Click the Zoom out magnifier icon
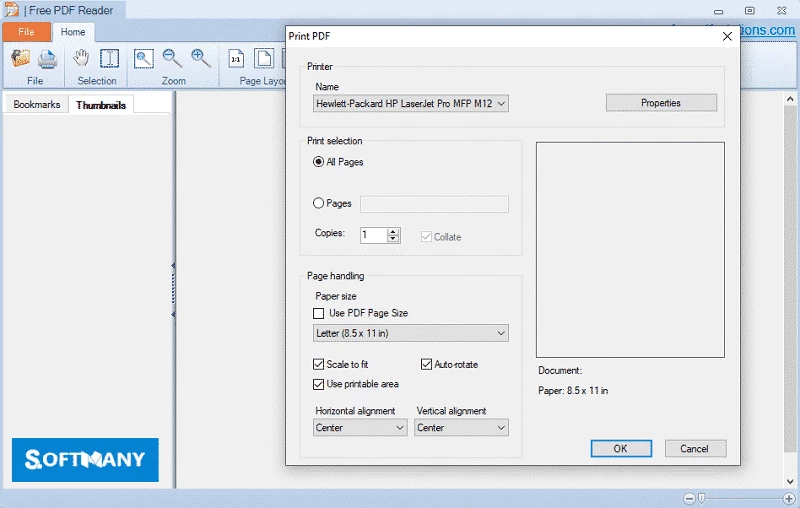 [172, 59]
